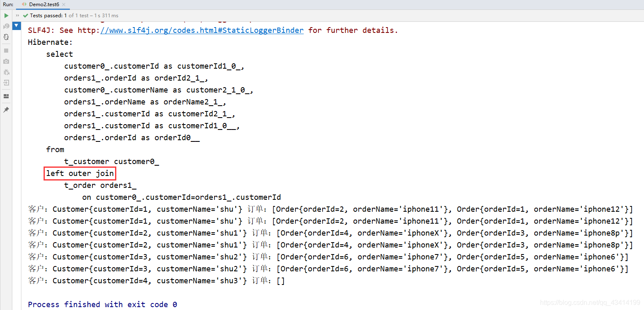Click the dump threads camera icon
This screenshot has width=644, height=310.
tap(6, 61)
